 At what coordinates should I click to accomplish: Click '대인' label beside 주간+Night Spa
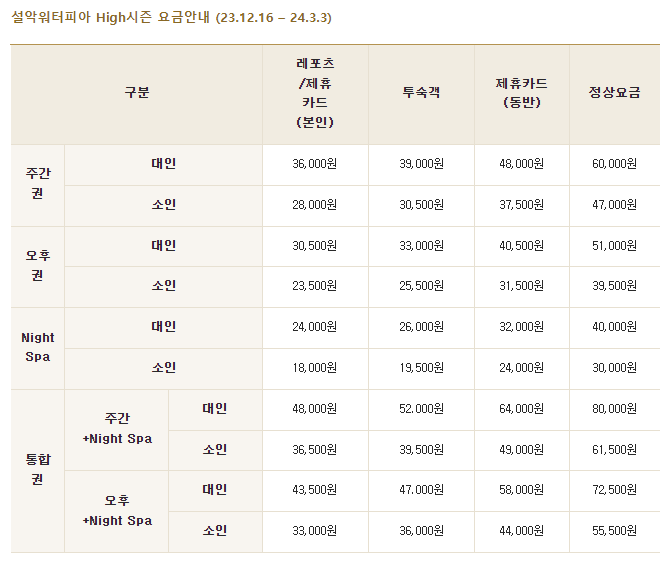coord(215,408)
